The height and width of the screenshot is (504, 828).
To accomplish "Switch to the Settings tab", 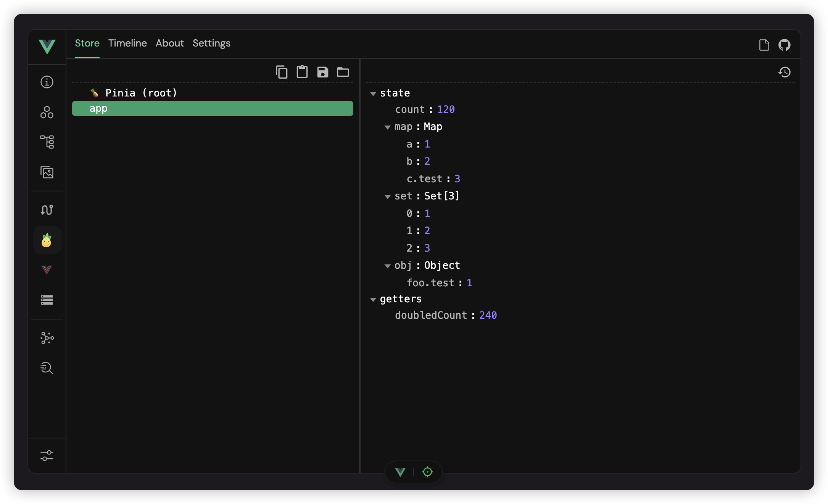I will pos(211,43).
